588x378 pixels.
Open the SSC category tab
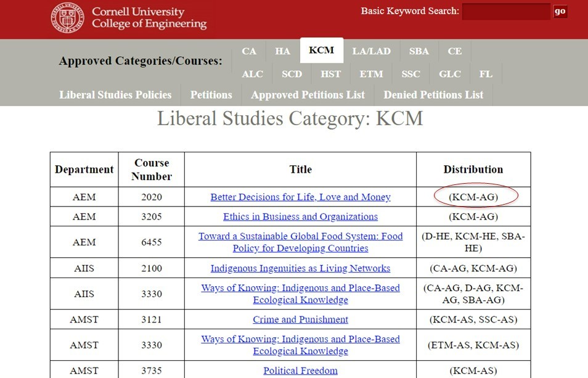click(x=410, y=73)
